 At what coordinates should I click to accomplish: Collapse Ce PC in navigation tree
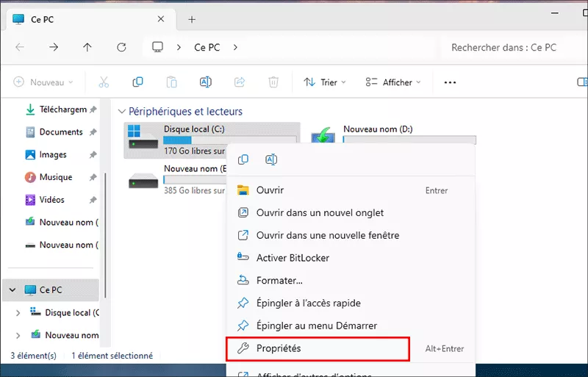point(12,290)
